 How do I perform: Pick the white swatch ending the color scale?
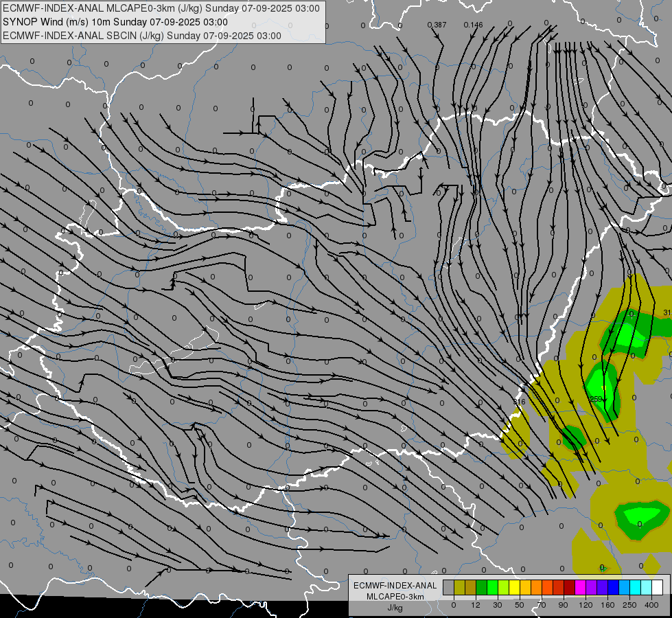(658, 587)
